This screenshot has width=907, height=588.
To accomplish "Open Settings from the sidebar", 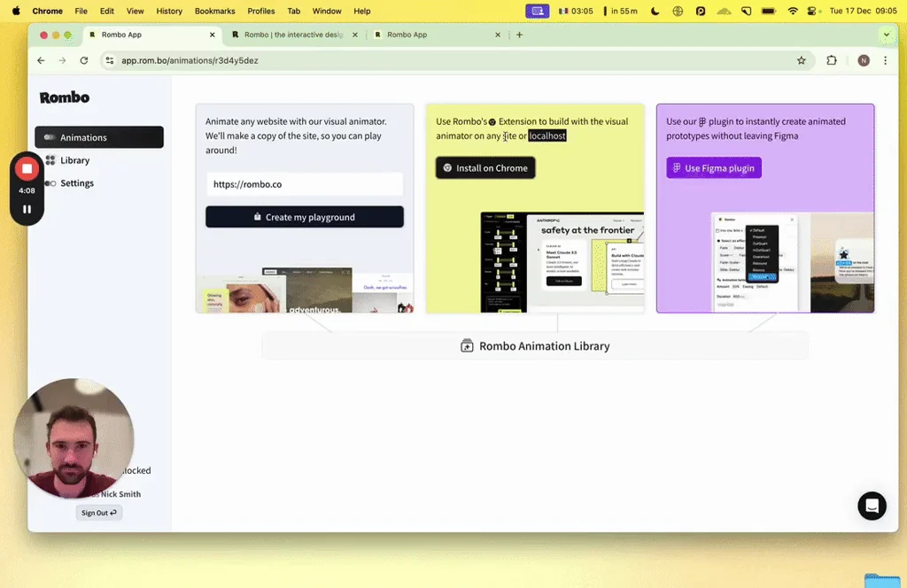I will click(x=77, y=183).
